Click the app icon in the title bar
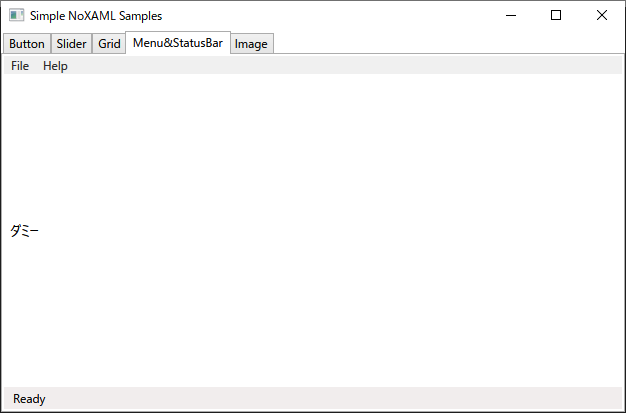The width and height of the screenshot is (626, 413). pyautogui.click(x=16, y=15)
